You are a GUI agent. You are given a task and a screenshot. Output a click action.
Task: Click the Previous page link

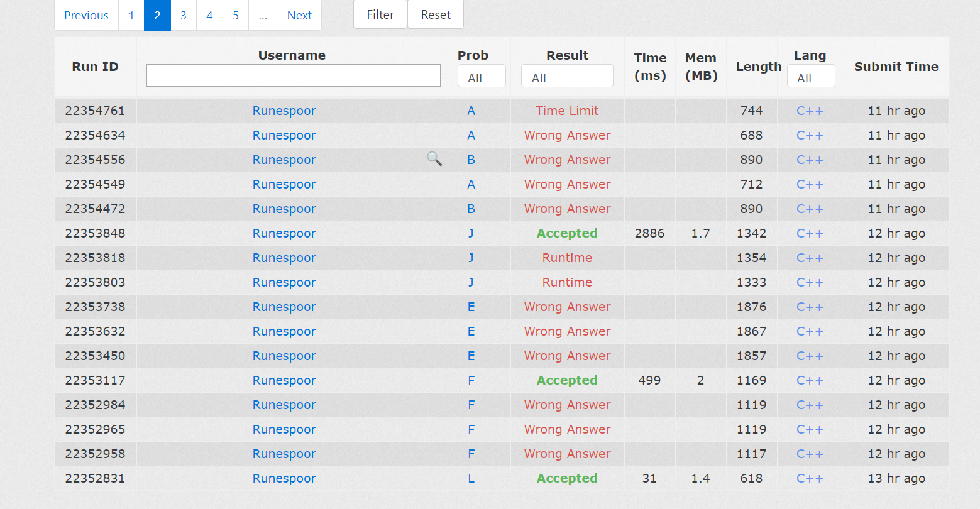pyautogui.click(x=86, y=15)
